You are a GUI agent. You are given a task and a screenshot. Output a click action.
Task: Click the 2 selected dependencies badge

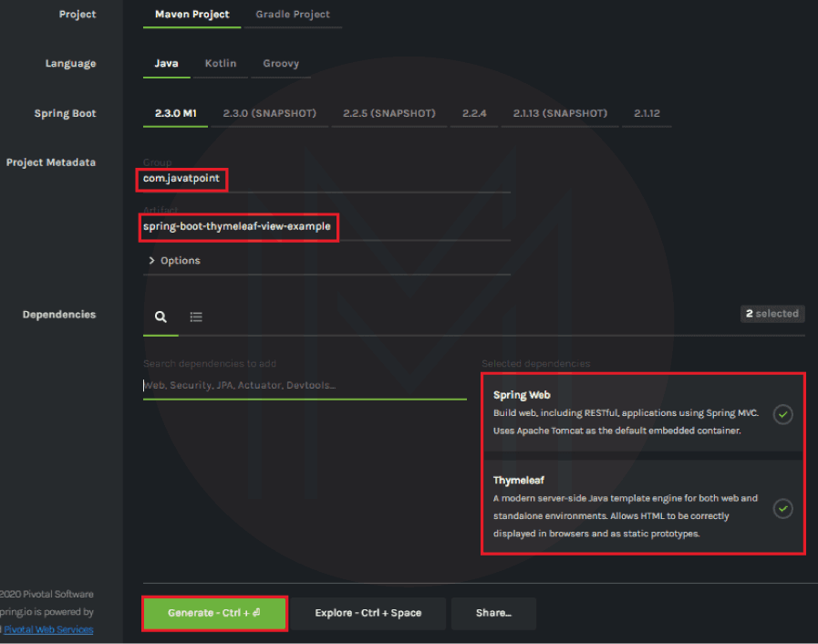(x=771, y=313)
